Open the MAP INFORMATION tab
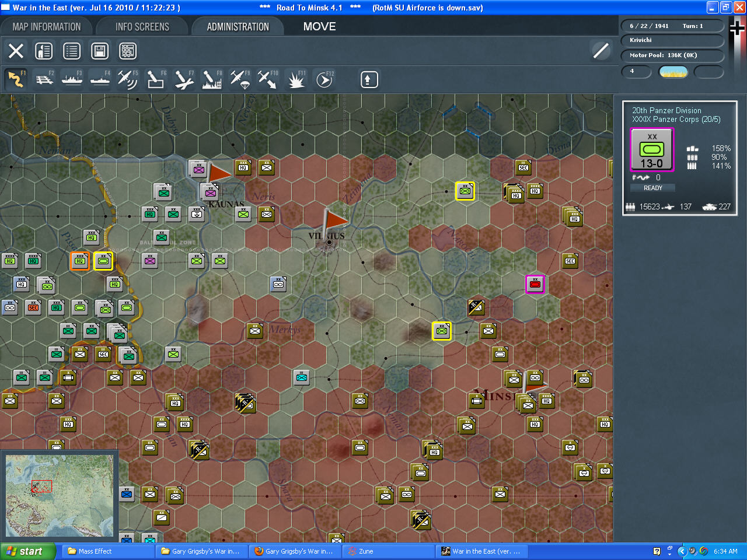This screenshot has height=560, width=747. click(x=47, y=27)
